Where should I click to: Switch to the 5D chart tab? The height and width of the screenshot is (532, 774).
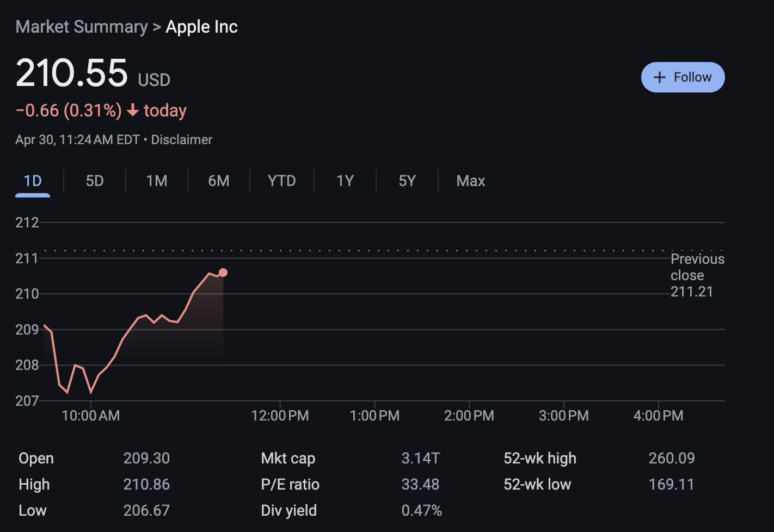pos(95,181)
